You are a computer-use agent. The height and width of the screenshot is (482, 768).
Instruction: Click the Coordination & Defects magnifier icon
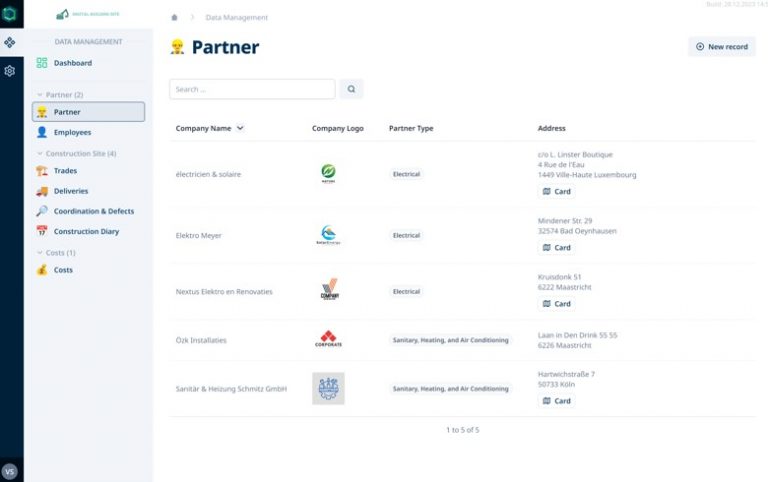click(x=42, y=211)
